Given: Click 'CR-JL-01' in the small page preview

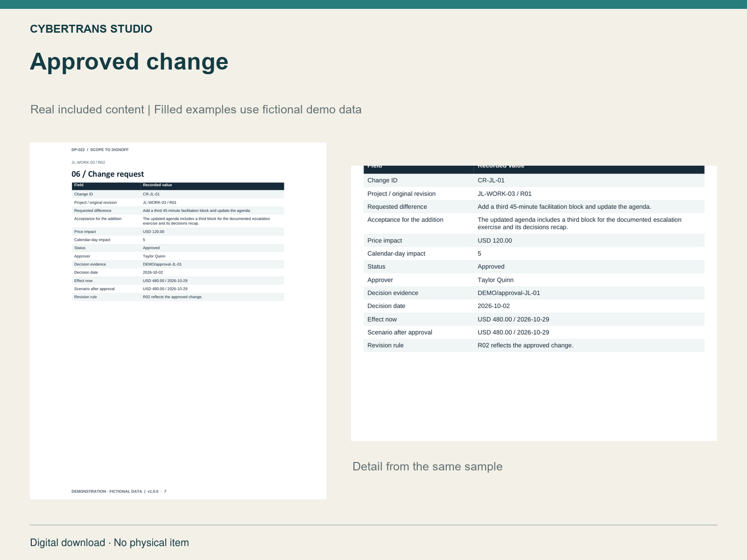Looking at the screenshot, I should click(x=151, y=194).
